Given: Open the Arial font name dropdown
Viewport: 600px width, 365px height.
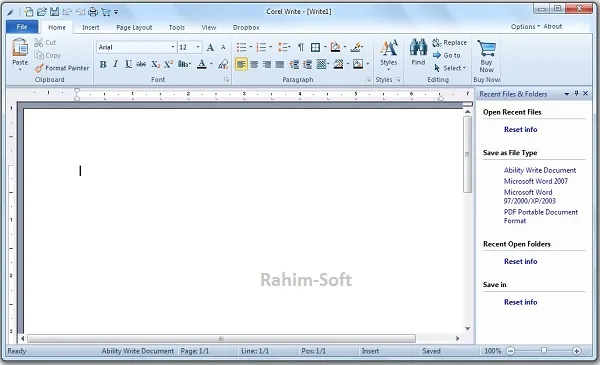Looking at the screenshot, I should click(x=173, y=47).
